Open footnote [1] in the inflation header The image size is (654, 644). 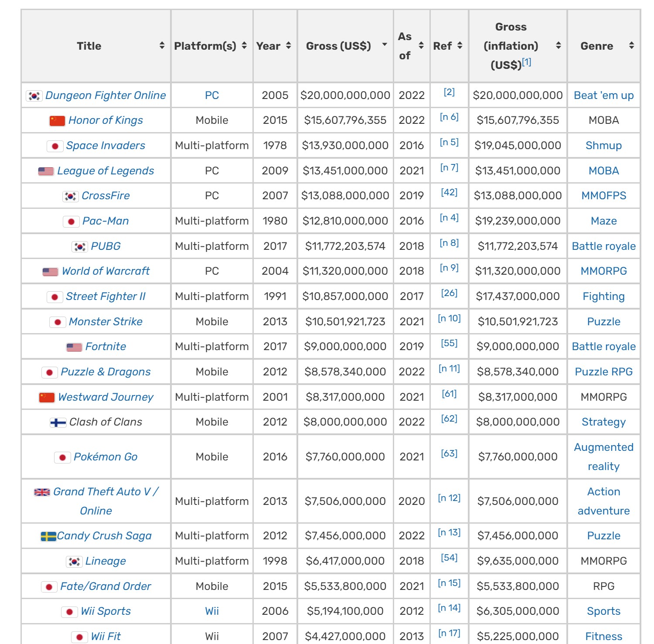[527, 62]
